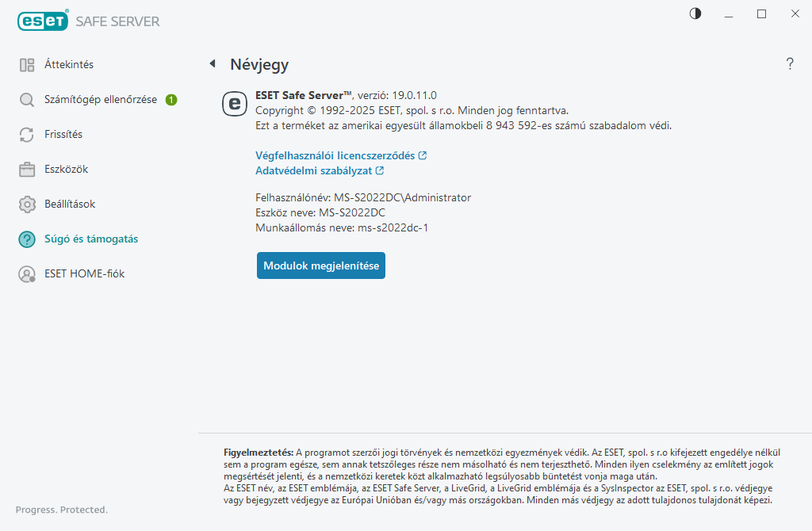Image resolution: width=812 pixels, height=531 pixels.
Task: Click the ESET HOME-fiók account icon
Action: [27, 274]
